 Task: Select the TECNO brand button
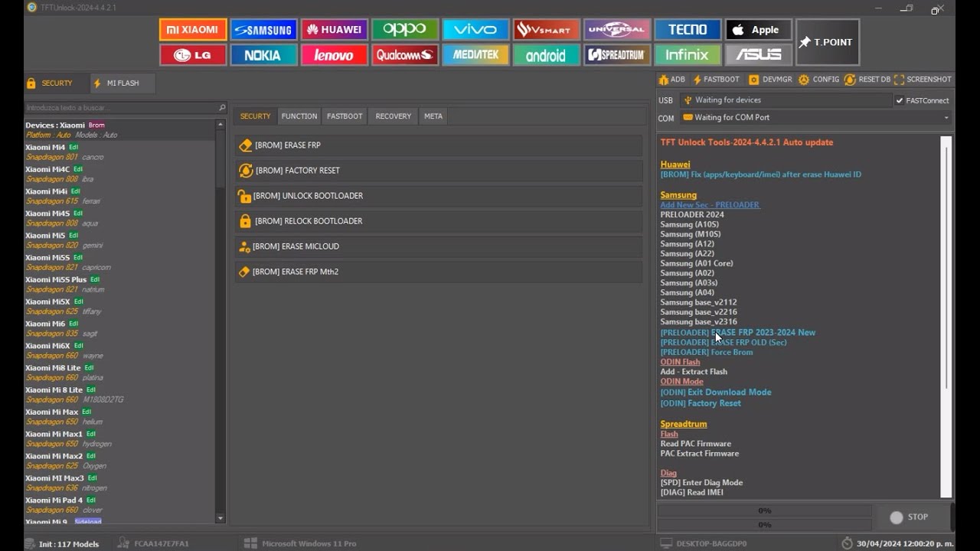pos(688,30)
